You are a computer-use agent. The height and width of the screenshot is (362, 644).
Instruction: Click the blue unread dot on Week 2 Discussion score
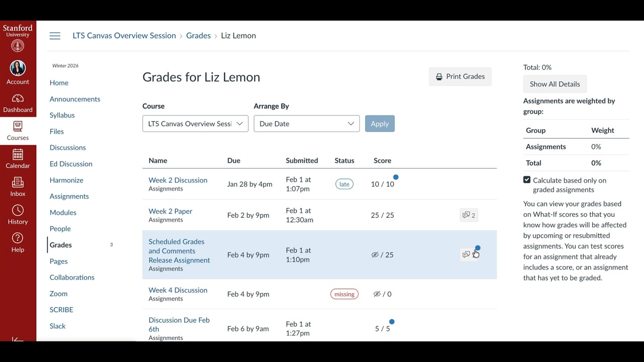coord(396,177)
